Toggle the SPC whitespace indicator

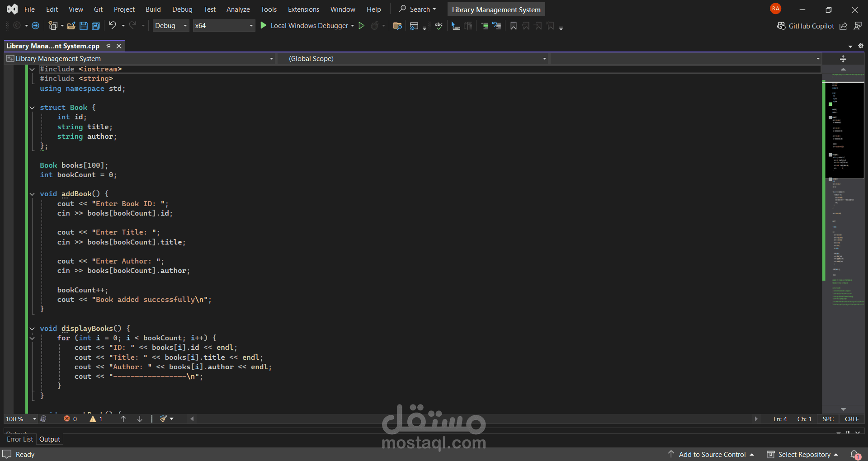[828, 419]
